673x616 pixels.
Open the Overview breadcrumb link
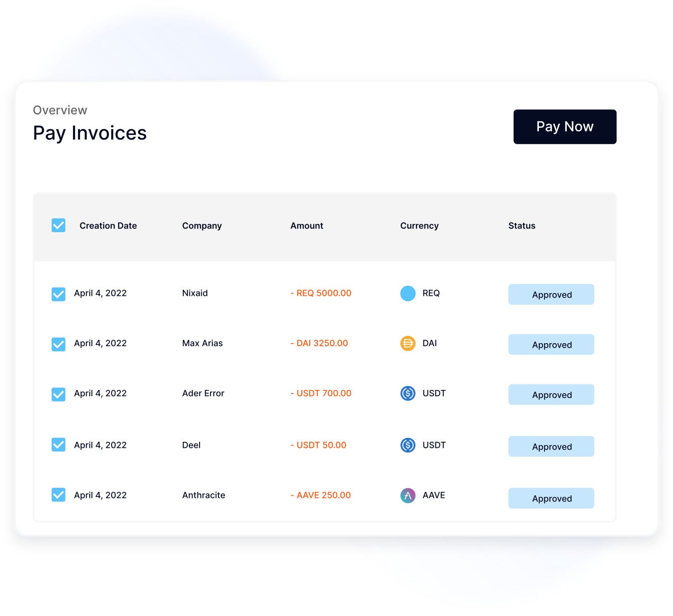[x=60, y=110]
